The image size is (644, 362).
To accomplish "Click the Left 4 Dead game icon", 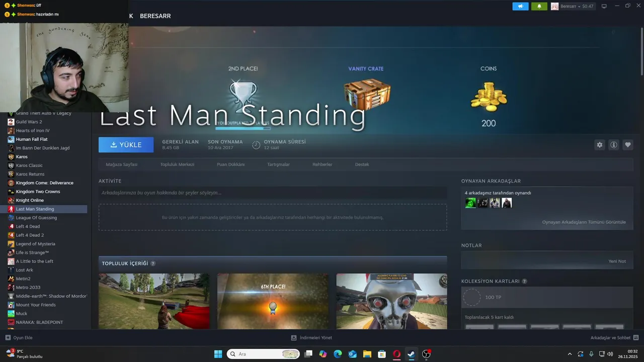I will pyautogui.click(x=11, y=226).
